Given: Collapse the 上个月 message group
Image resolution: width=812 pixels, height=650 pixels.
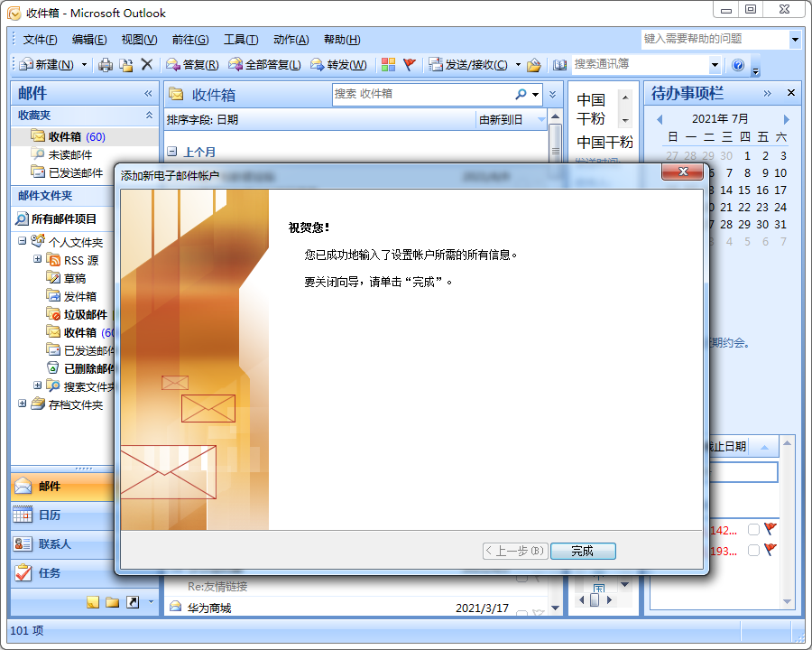Looking at the screenshot, I should click(172, 152).
